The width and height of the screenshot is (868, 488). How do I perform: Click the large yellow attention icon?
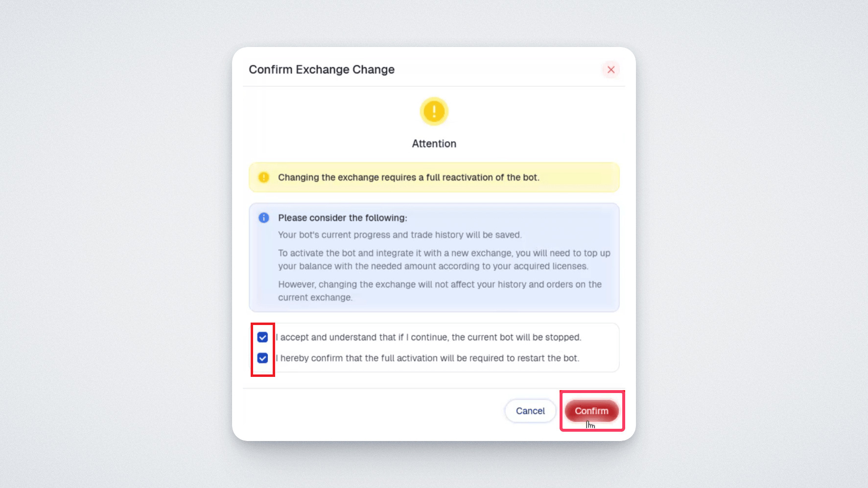click(x=434, y=111)
